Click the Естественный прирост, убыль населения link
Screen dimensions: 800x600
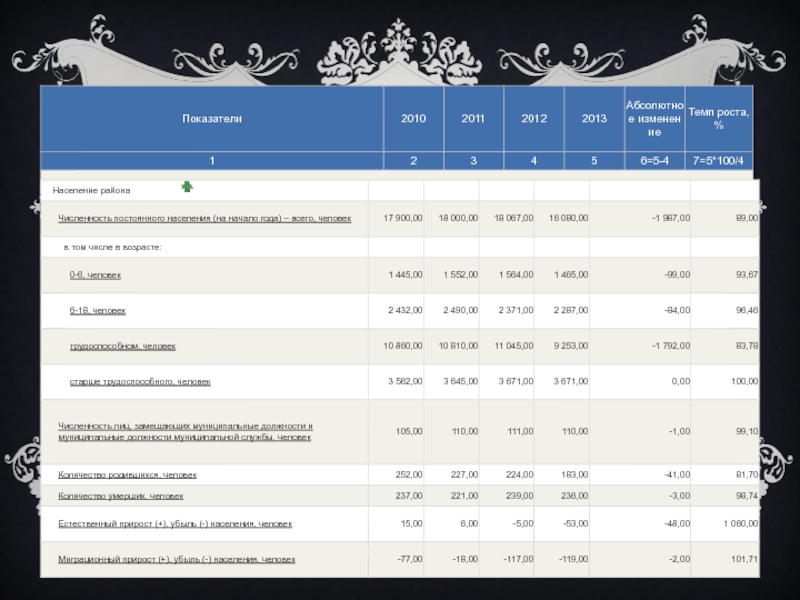[x=175, y=523]
